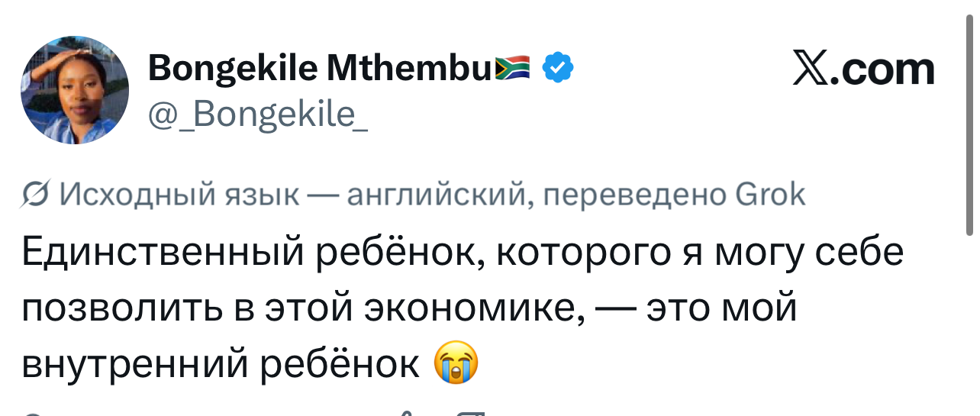Screen dimensions: 980x416
Task: Click the blue verified checkmark badge
Action: pyautogui.click(x=558, y=69)
